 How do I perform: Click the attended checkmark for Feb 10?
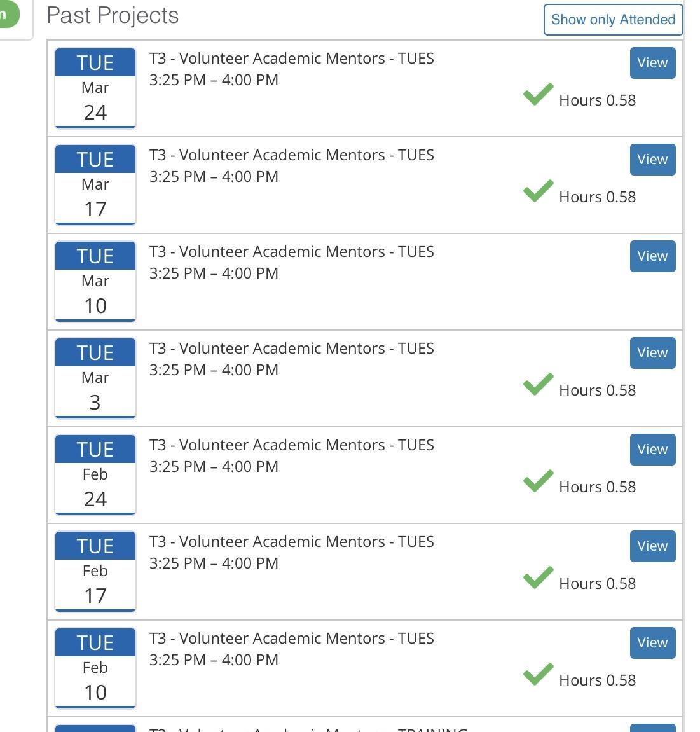(538, 675)
